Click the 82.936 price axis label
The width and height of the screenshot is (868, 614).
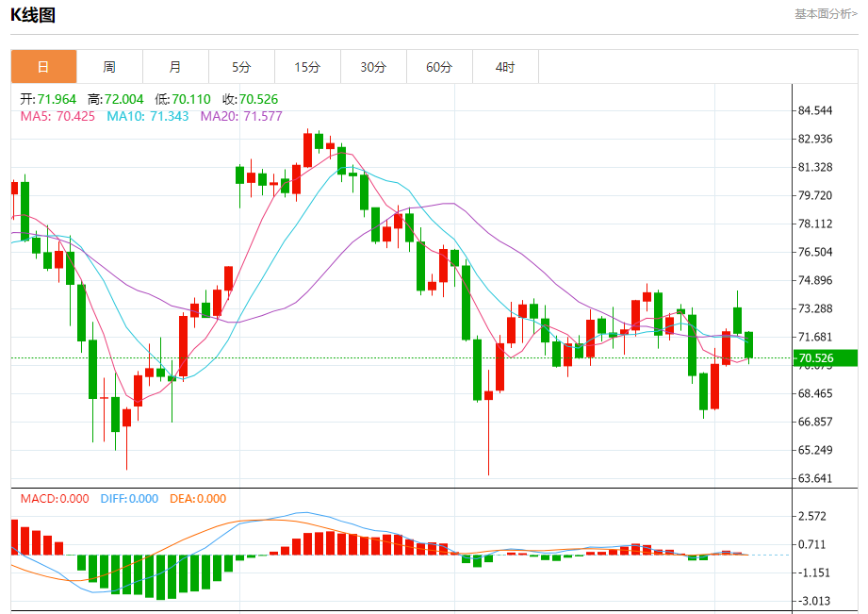pyautogui.click(x=815, y=139)
